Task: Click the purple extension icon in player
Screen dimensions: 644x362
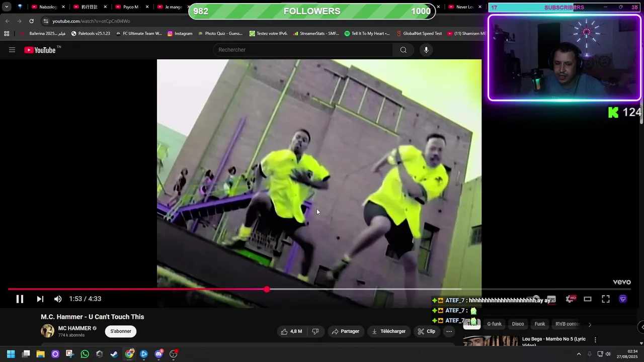Action: pyautogui.click(x=623, y=299)
